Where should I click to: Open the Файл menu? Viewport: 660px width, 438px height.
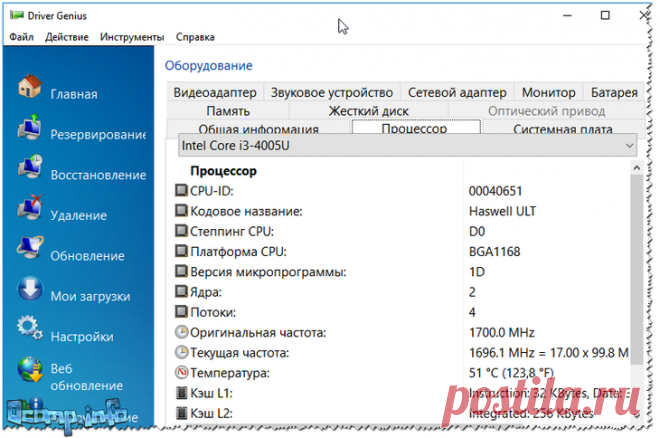click(x=22, y=37)
